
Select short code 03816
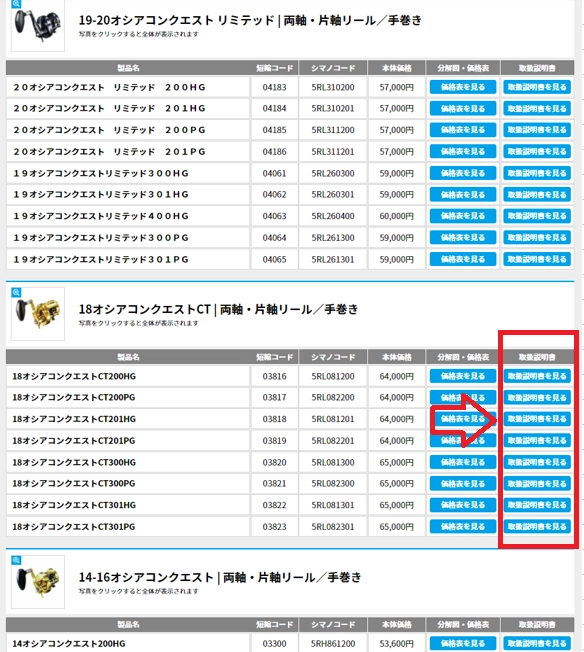[275, 376]
